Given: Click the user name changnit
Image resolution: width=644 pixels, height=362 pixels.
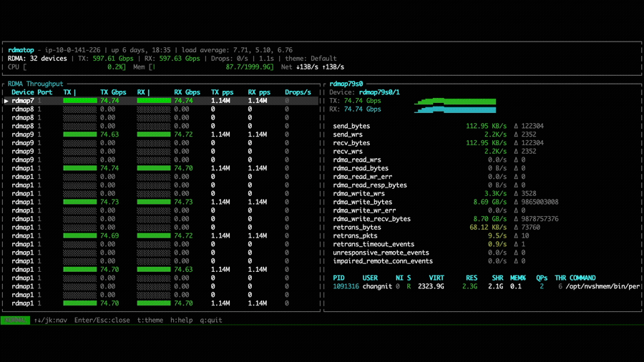Looking at the screenshot, I should [x=377, y=286].
